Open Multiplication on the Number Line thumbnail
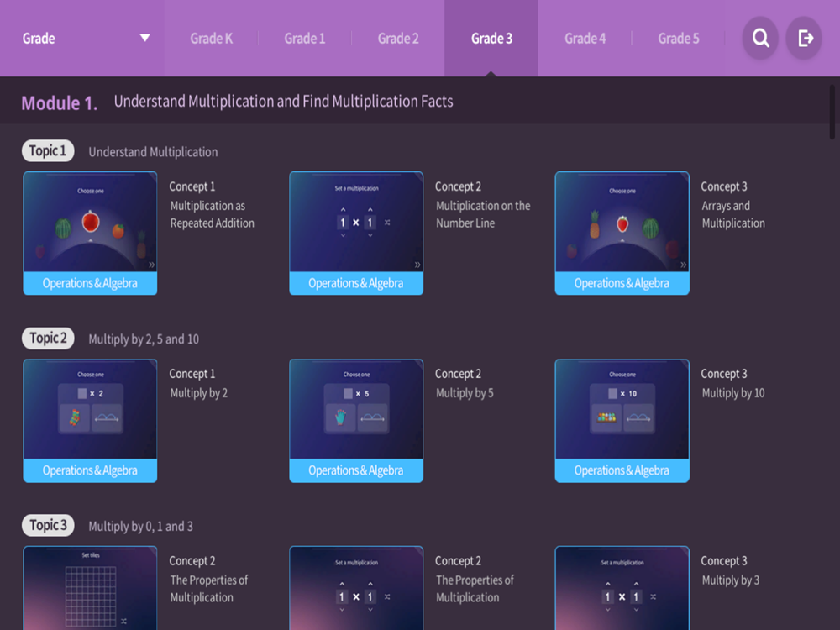 click(x=356, y=233)
